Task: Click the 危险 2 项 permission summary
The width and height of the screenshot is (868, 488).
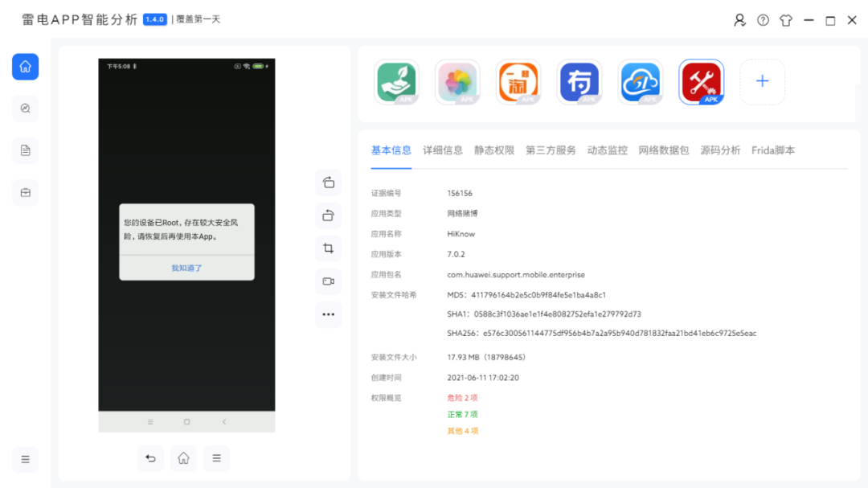Action: (x=462, y=398)
